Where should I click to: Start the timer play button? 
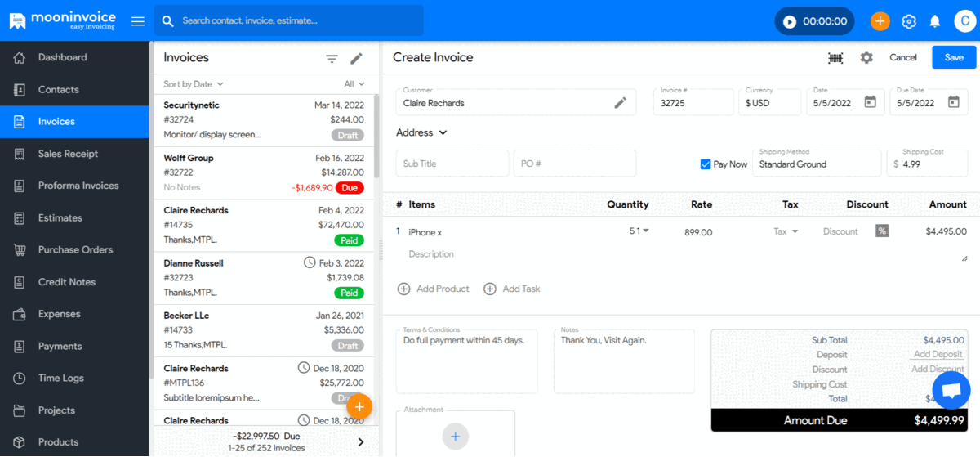790,21
